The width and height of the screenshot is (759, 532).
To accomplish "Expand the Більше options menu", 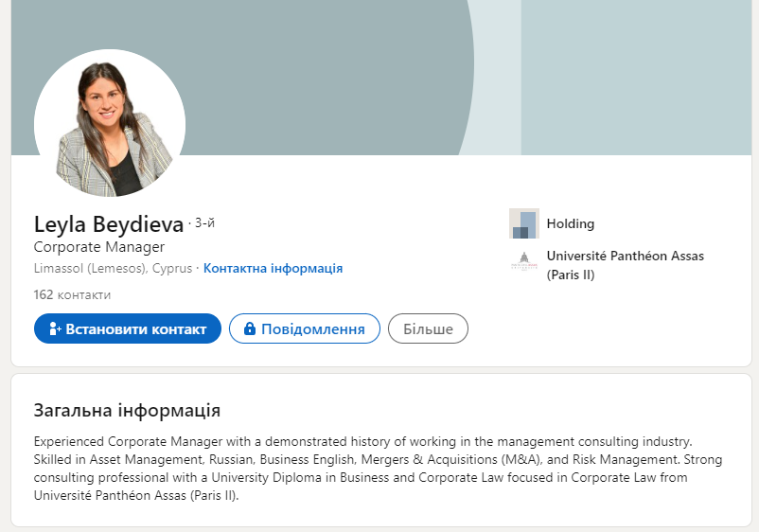I will point(428,328).
